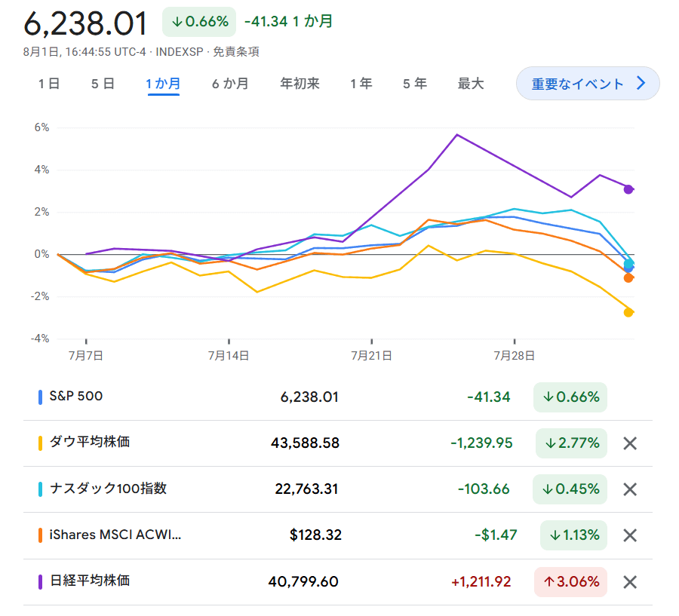The image size is (679, 616).
Task: Click the S&P 500 row name
Action: (75, 396)
